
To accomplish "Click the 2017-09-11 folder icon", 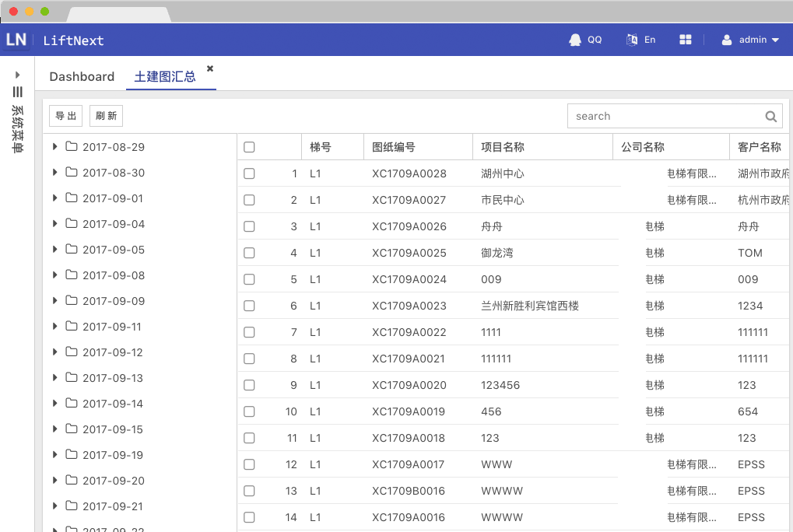I will click(x=72, y=327).
